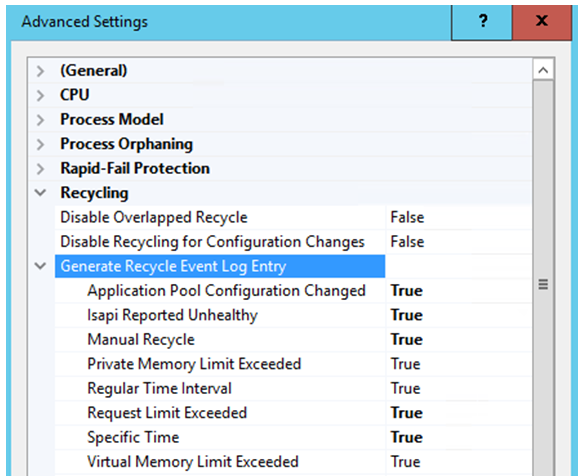Expand Rapid-Fail Protection settings
Screen dimensions: 578x476
point(41,168)
